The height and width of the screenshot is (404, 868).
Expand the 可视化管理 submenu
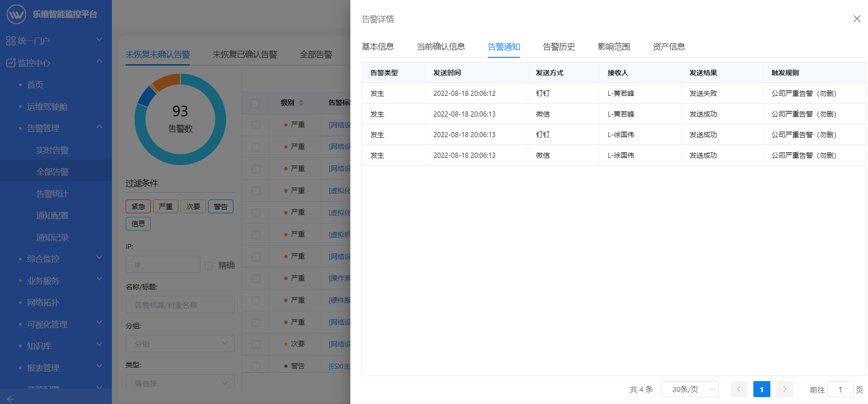[99, 323]
